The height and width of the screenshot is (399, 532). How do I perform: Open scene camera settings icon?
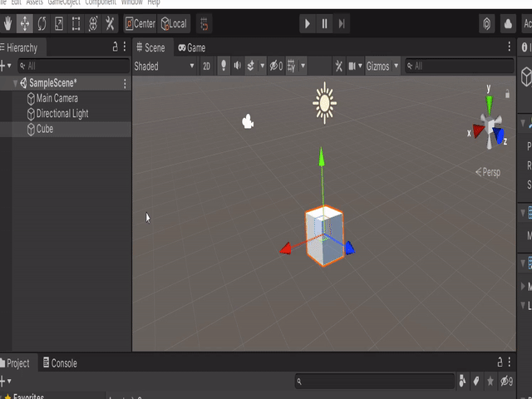pyautogui.click(x=352, y=66)
